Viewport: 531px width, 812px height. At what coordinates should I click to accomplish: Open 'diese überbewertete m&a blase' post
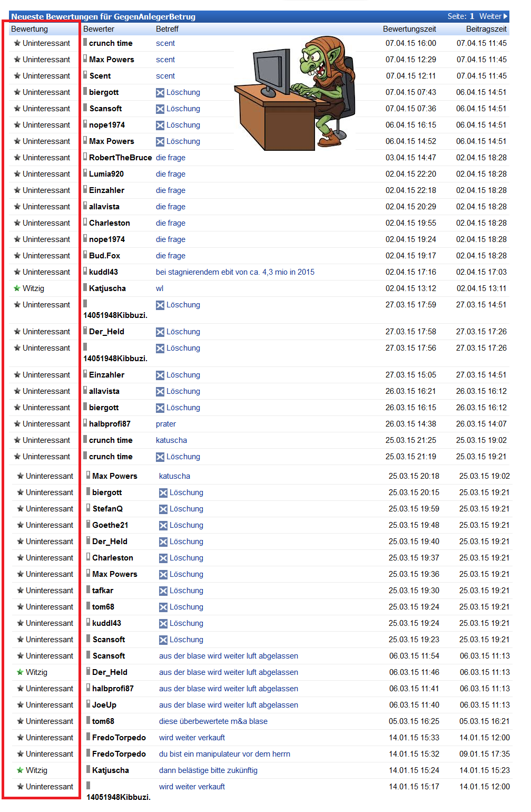pyautogui.click(x=213, y=721)
